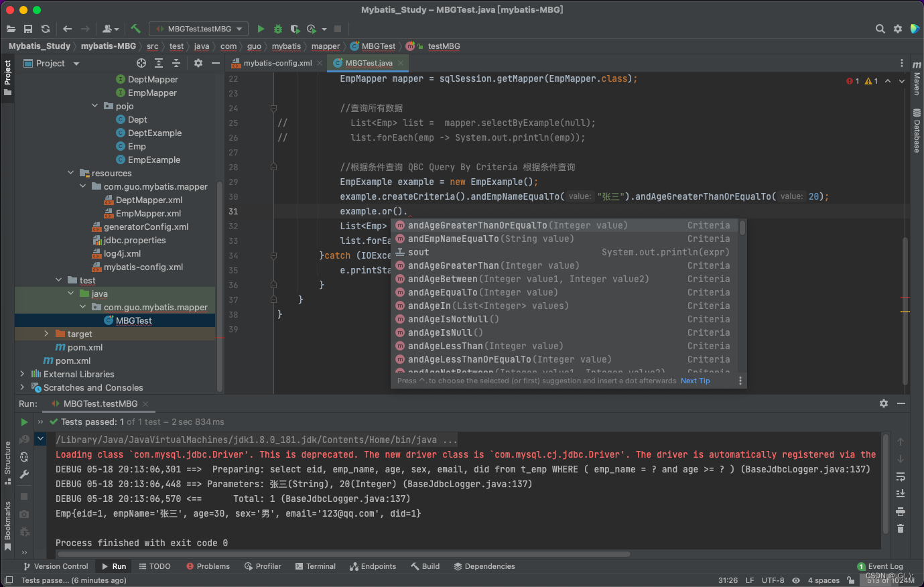924x587 pixels.
Task: Click Next Tip link in completion popup
Action: 695,381
